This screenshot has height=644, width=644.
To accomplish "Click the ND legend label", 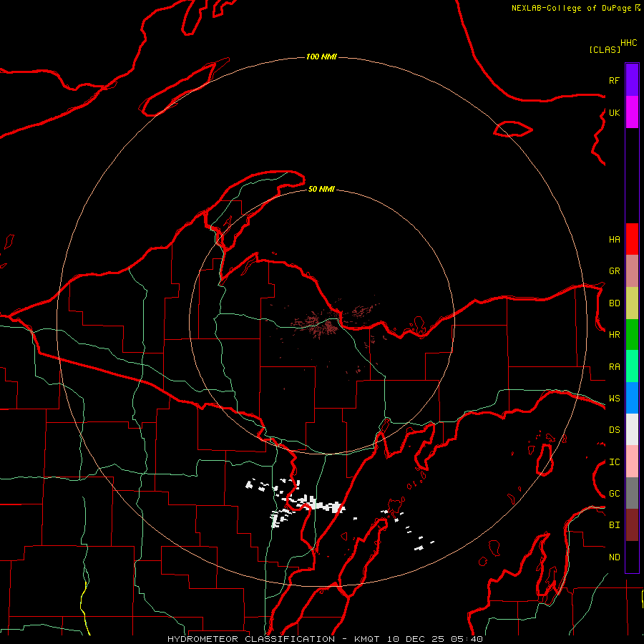I will point(614,557).
